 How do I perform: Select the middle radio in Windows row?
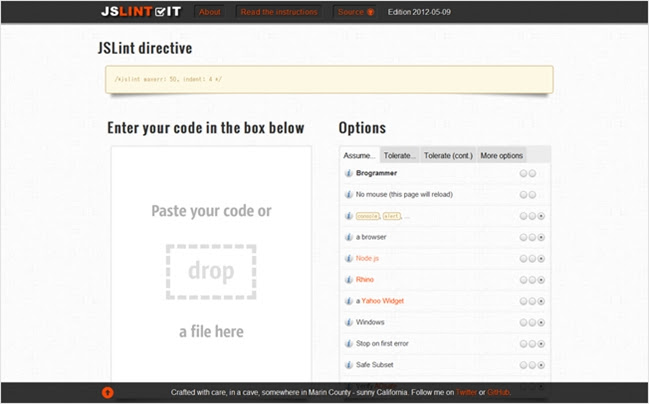[x=532, y=322]
